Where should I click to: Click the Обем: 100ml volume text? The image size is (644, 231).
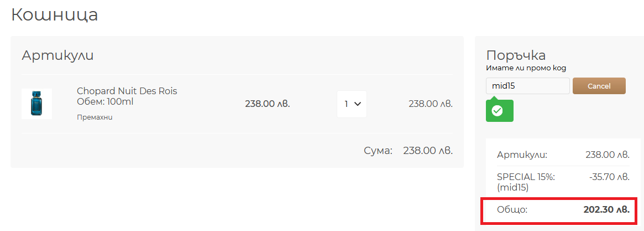coord(105,101)
